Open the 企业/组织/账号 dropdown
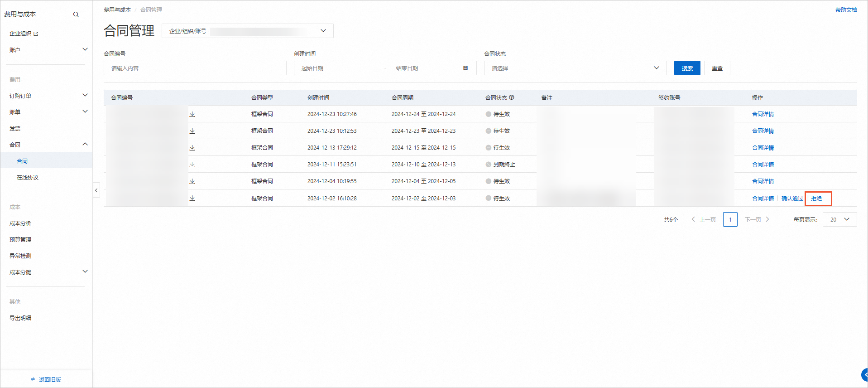868x388 pixels. point(248,31)
